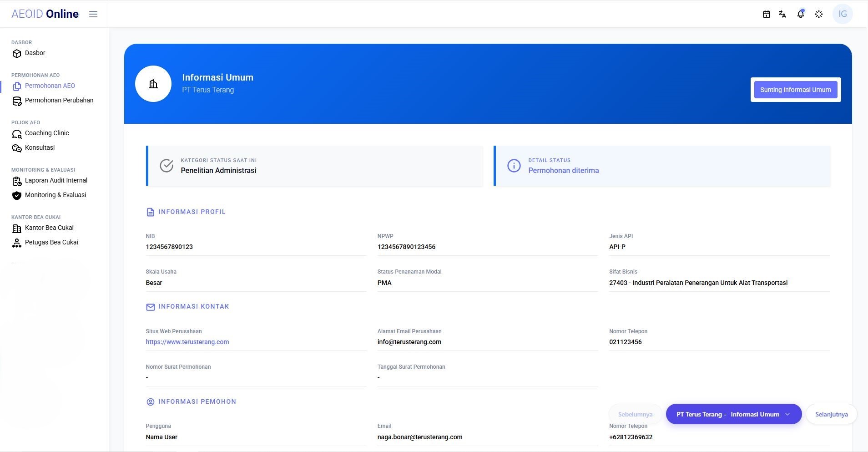Click NIB value 1234567890123

point(169,247)
